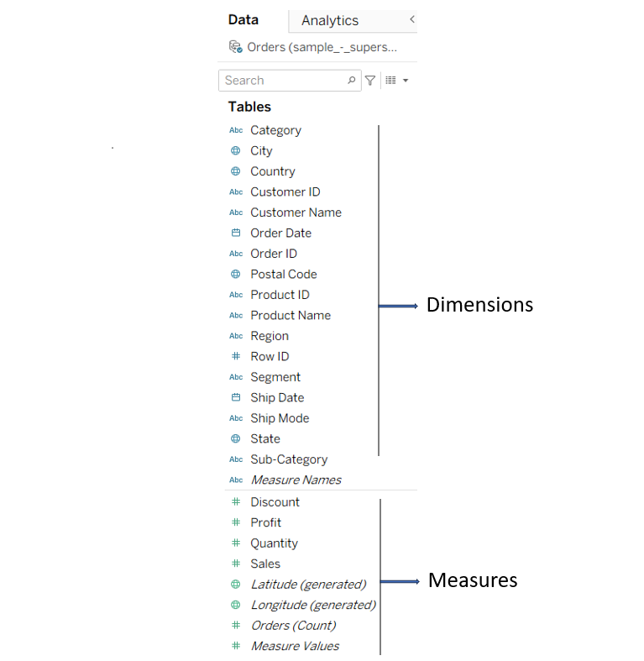Viewport: 644px width, 661px height.
Task: Click the number icon beside Profit
Action: click(236, 522)
